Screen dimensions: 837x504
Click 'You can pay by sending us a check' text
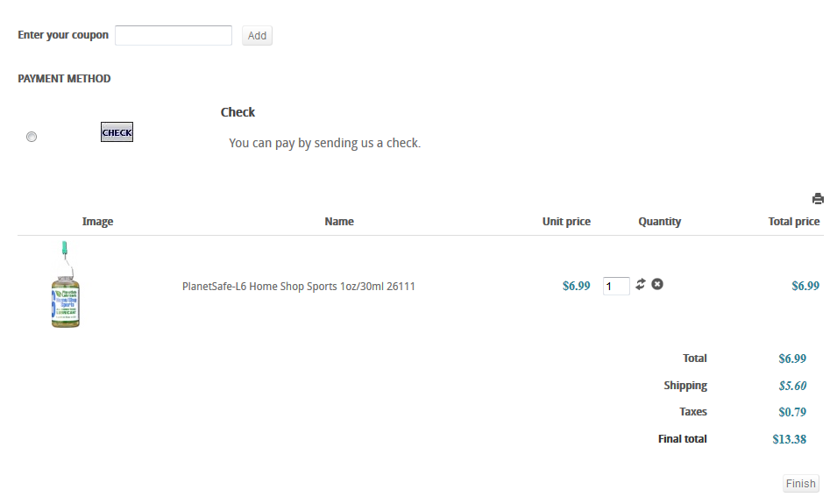[324, 143]
